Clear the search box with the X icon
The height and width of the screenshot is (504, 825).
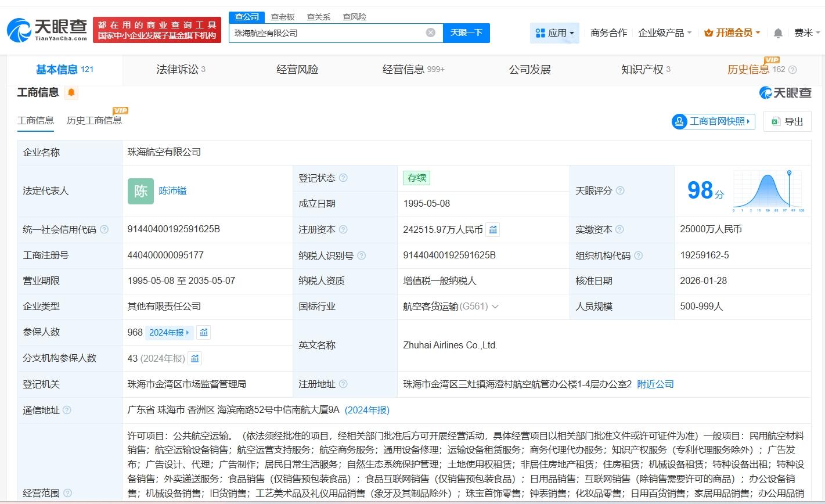click(x=431, y=33)
